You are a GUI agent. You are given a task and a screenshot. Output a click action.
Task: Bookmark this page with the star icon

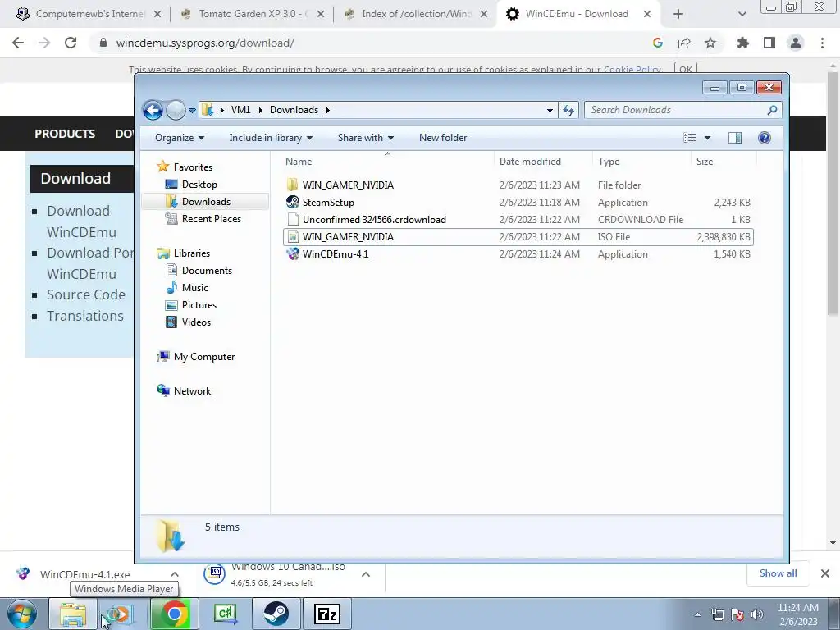pos(710,43)
